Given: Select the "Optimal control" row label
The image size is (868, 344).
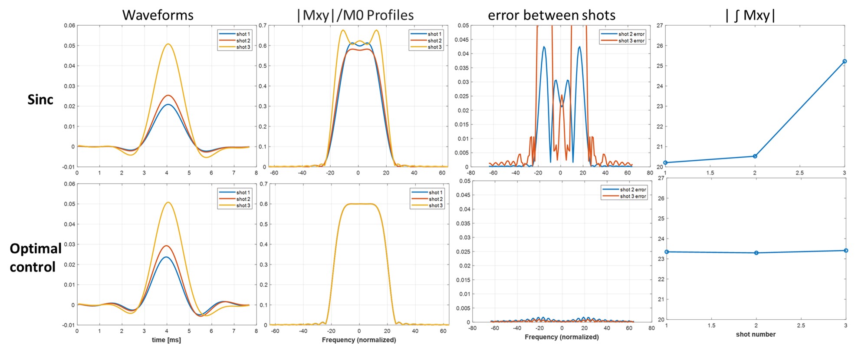Looking at the screenshot, I should pyautogui.click(x=35, y=258).
